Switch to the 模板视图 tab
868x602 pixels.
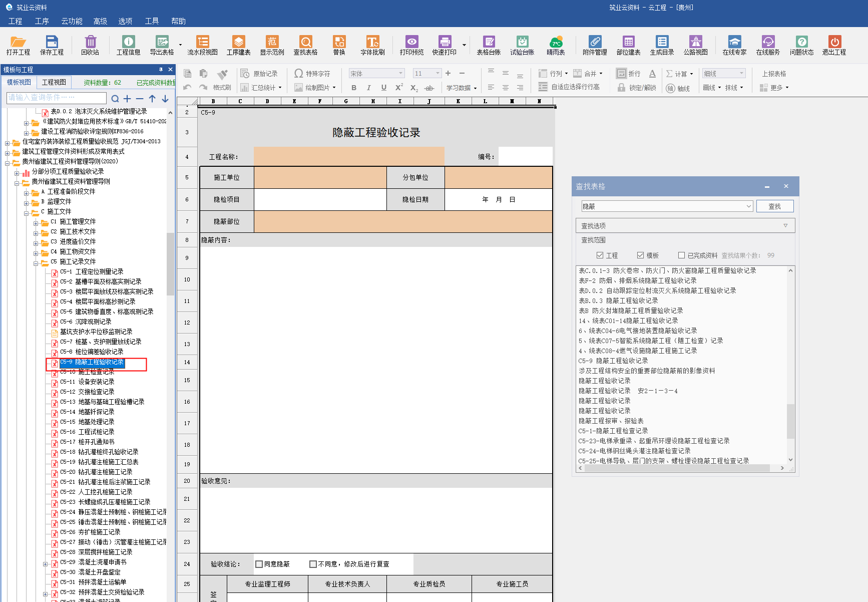click(x=19, y=82)
